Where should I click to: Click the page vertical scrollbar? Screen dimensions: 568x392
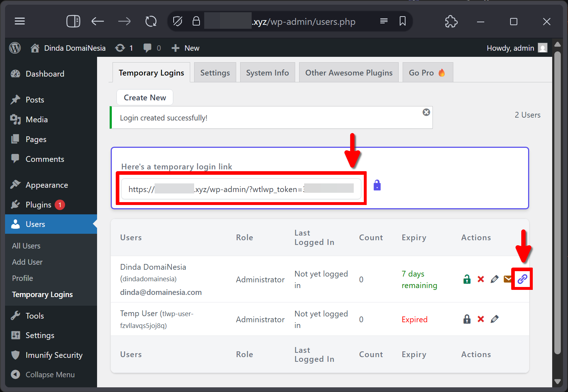tap(558, 203)
